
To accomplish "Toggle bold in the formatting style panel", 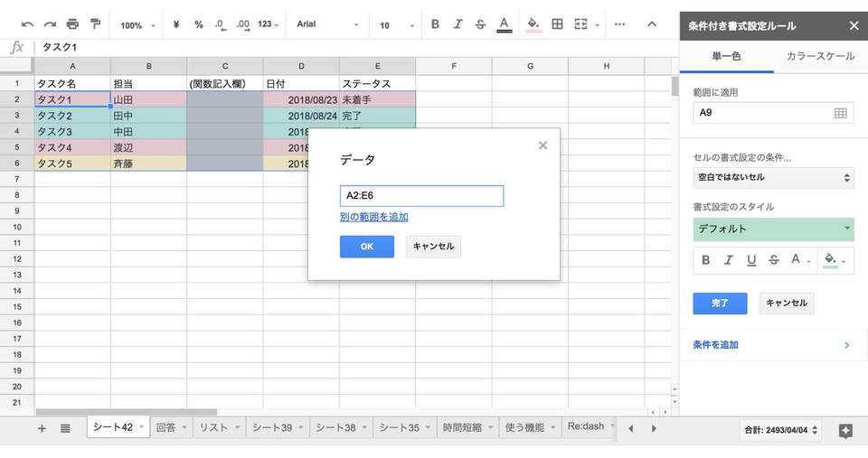I will pyautogui.click(x=706, y=260).
